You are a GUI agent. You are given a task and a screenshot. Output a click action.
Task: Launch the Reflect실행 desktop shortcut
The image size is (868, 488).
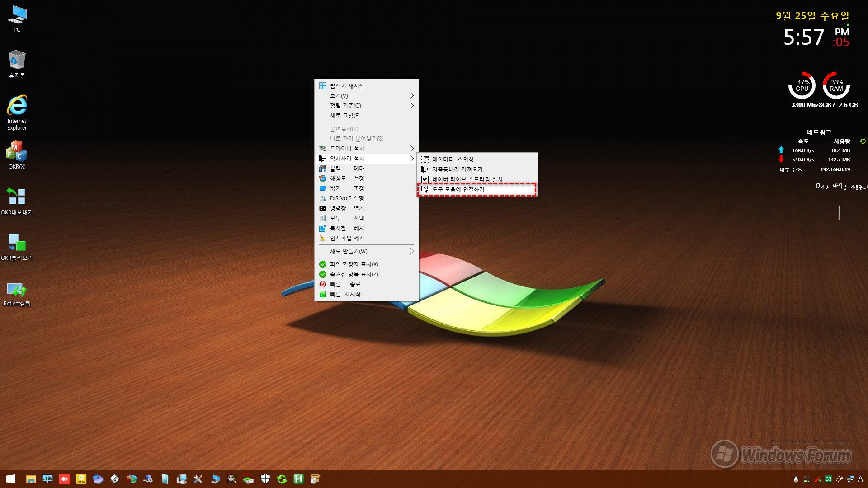click(x=17, y=294)
